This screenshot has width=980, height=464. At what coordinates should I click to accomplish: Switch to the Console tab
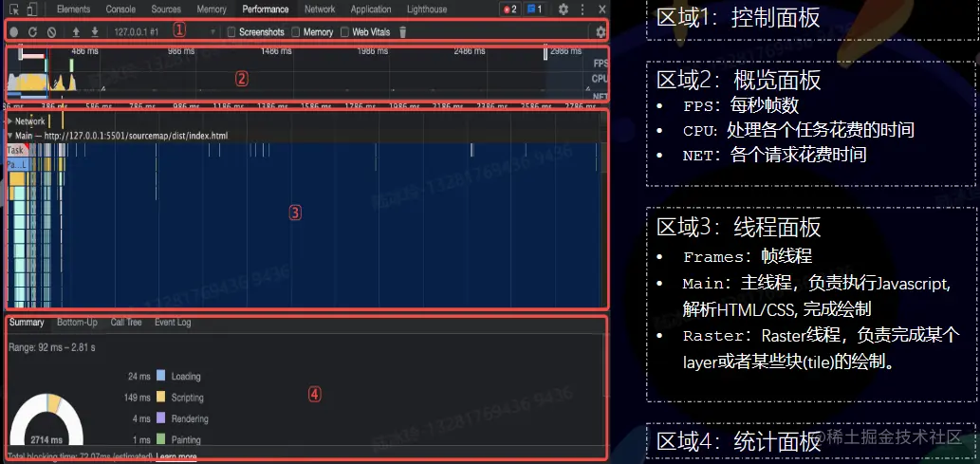120,9
